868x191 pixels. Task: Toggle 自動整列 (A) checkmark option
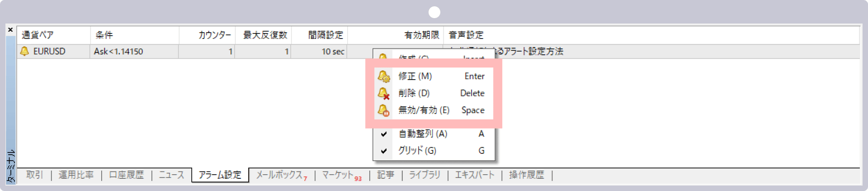tap(423, 134)
